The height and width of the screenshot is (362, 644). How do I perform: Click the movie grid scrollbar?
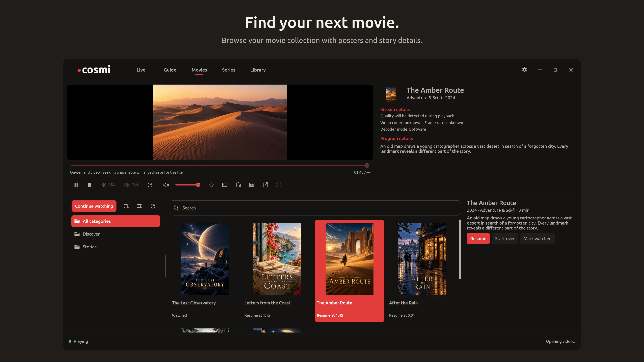(x=460, y=249)
